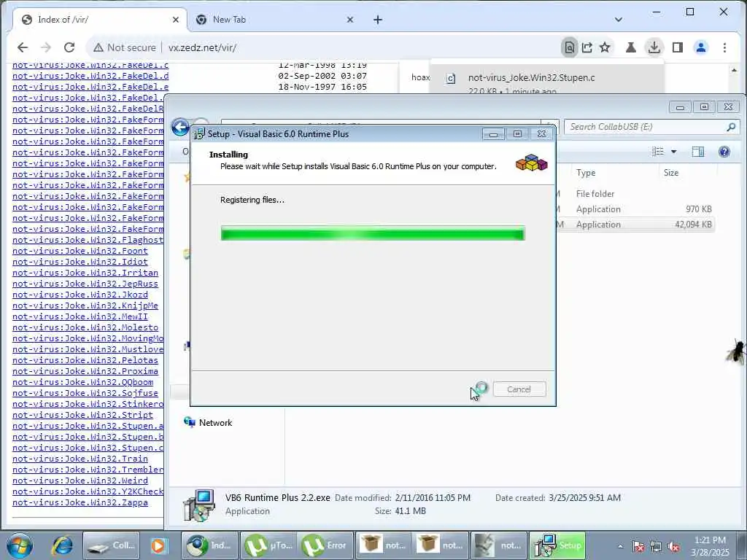
Task: Click the search-in-page lens icon
Action: (569, 47)
